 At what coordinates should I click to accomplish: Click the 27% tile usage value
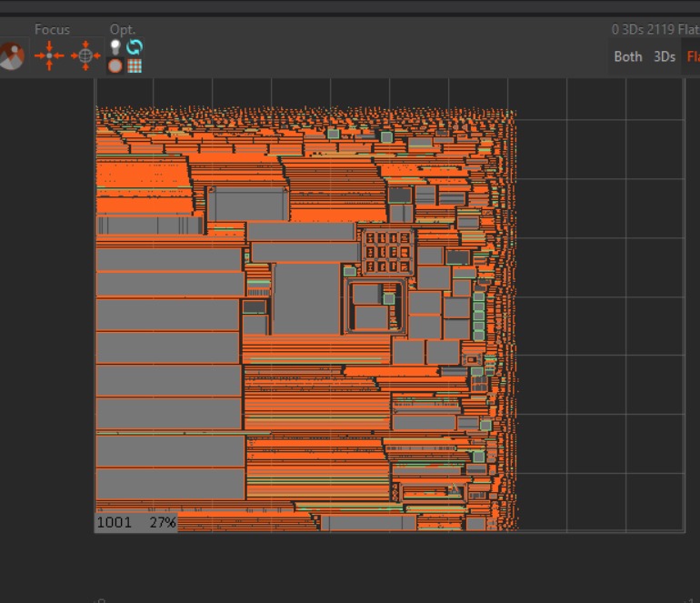point(163,522)
